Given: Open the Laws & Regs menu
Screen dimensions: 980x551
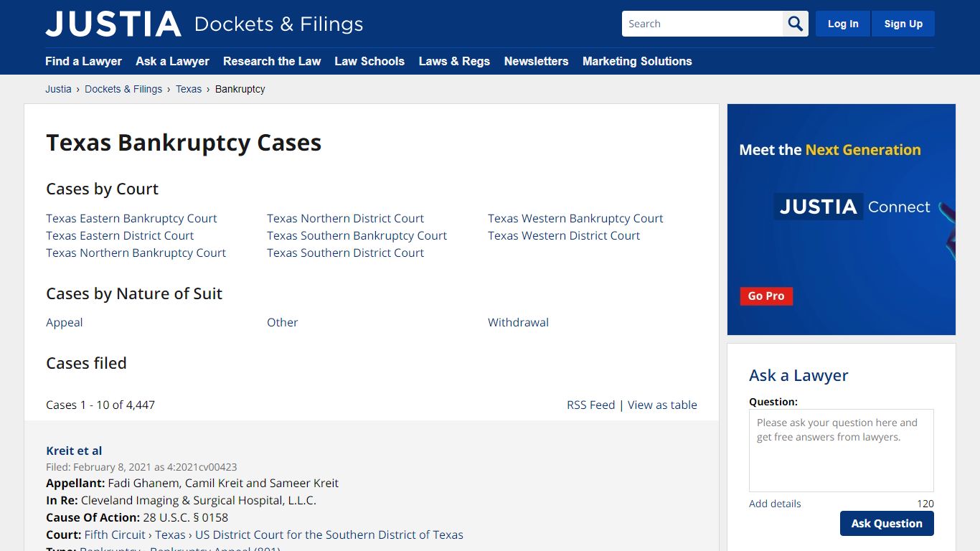Looking at the screenshot, I should tap(454, 61).
